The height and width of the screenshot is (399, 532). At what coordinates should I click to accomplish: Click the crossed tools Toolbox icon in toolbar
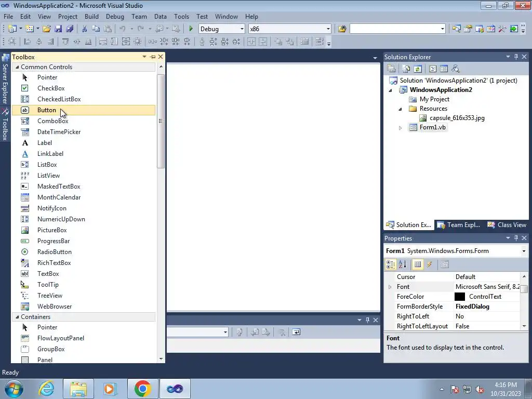point(502,29)
